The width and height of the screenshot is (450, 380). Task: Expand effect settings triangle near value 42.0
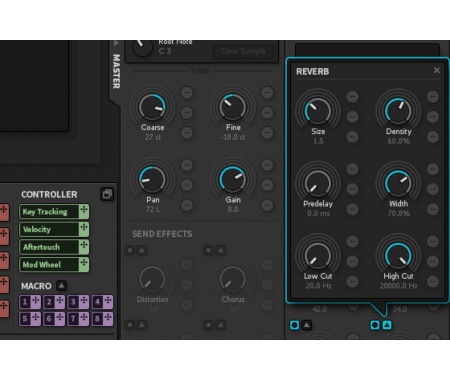click(x=306, y=325)
